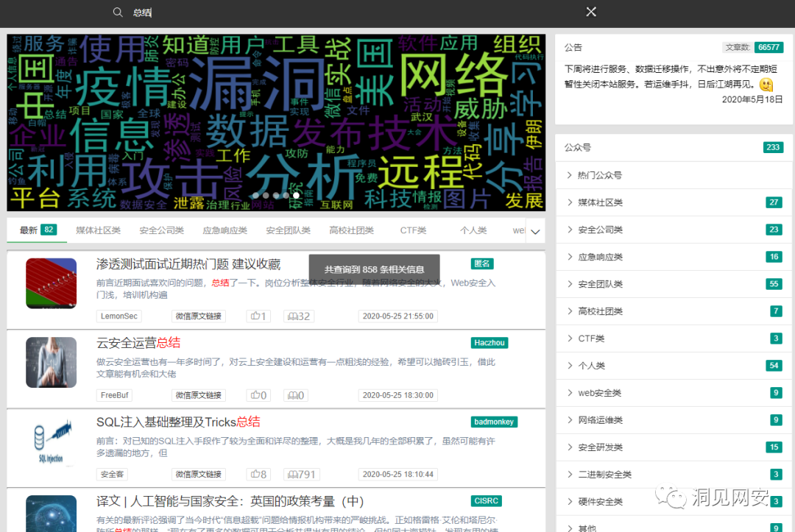Switch to the 安全团队类 tab

(x=288, y=230)
